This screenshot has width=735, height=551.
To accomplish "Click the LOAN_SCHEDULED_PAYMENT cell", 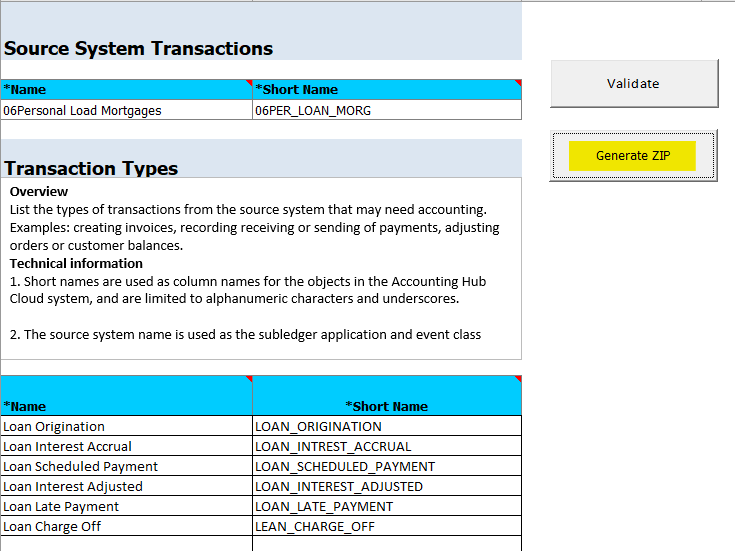I will (x=386, y=467).
